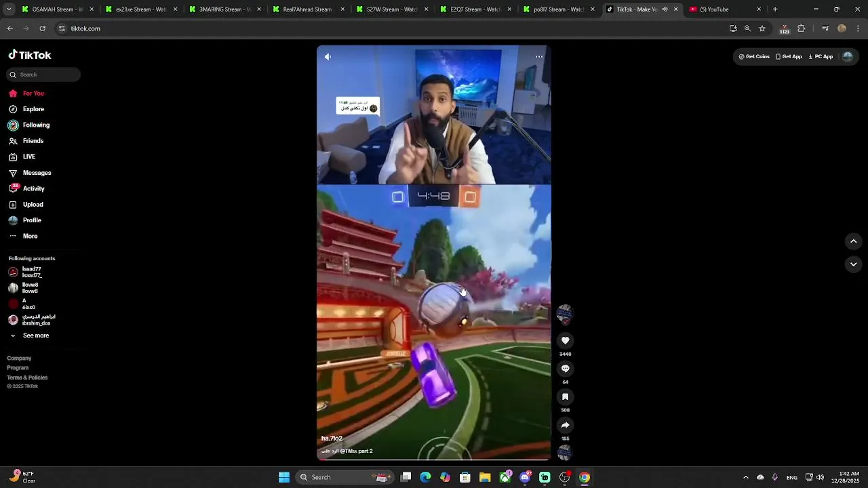Viewport: 868px width, 488px height.
Task: Open a new browser tab
Action: point(775,9)
